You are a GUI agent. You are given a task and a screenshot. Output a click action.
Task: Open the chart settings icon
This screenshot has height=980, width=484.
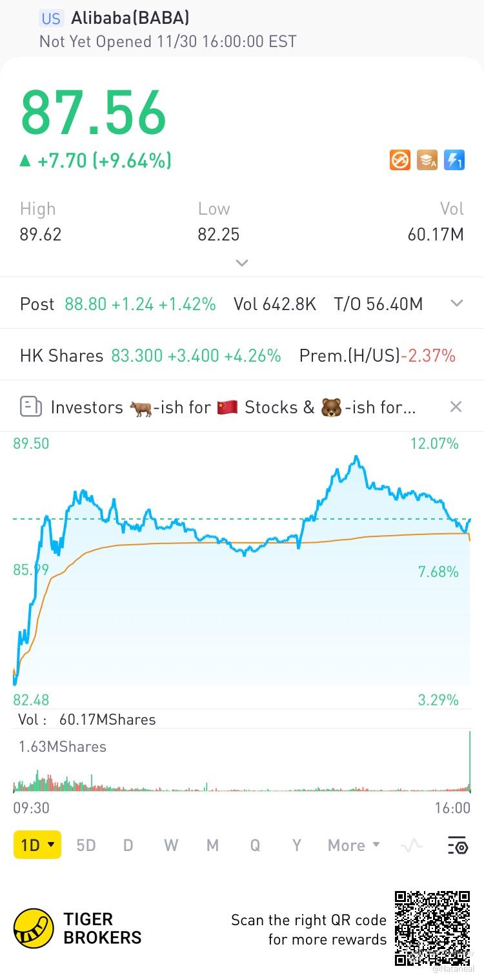(x=457, y=845)
